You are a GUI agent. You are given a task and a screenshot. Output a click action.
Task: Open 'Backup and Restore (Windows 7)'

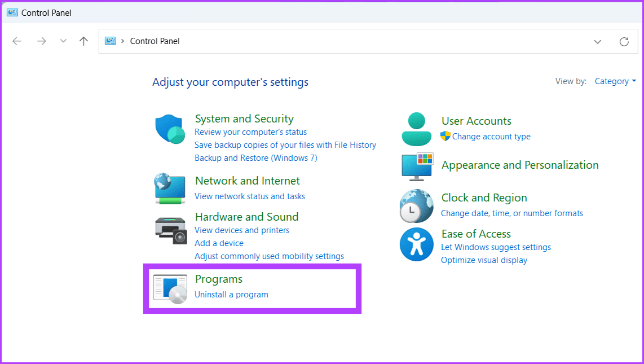tap(255, 157)
